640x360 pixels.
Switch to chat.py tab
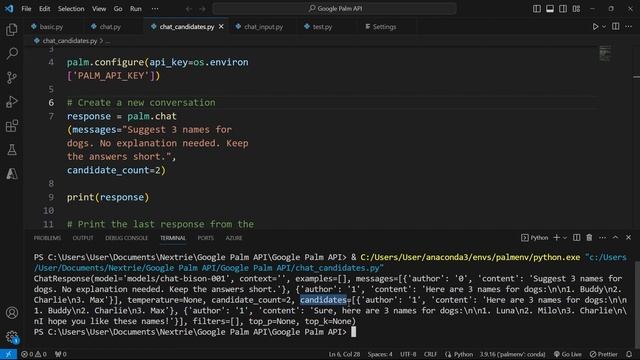click(x=110, y=27)
